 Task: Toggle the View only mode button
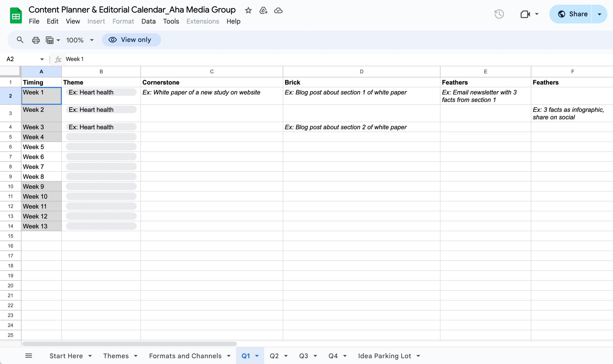coord(131,40)
